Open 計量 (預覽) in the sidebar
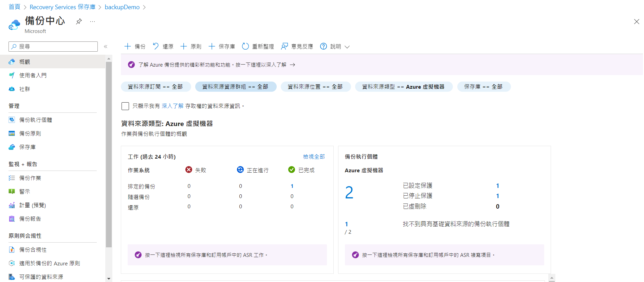Screen dimensions: 644x282 point(53,205)
